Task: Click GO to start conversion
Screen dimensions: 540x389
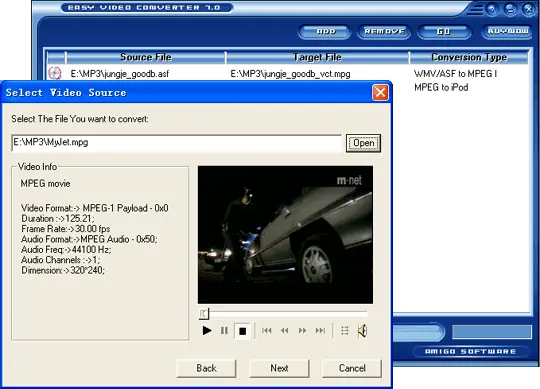Action: pos(444,32)
